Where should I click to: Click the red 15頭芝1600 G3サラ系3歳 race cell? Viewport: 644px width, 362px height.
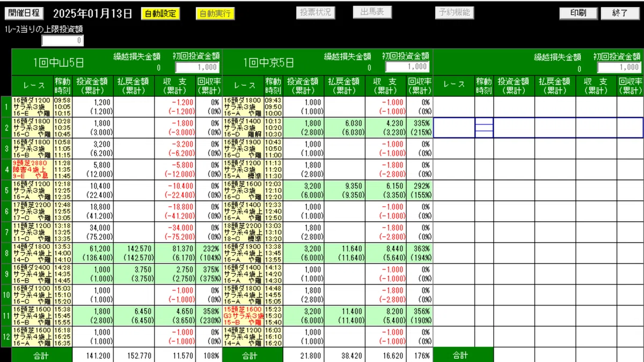point(243,316)
